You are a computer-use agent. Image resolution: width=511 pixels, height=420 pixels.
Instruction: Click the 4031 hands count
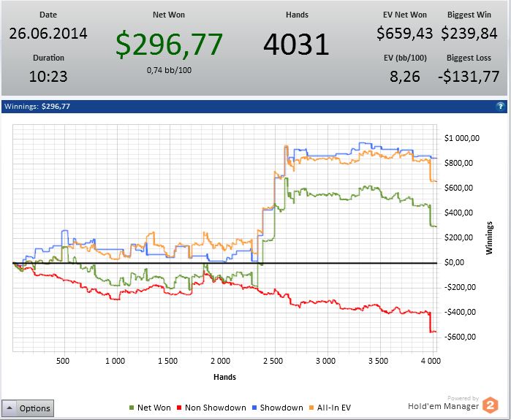click(x=296, y=45)
